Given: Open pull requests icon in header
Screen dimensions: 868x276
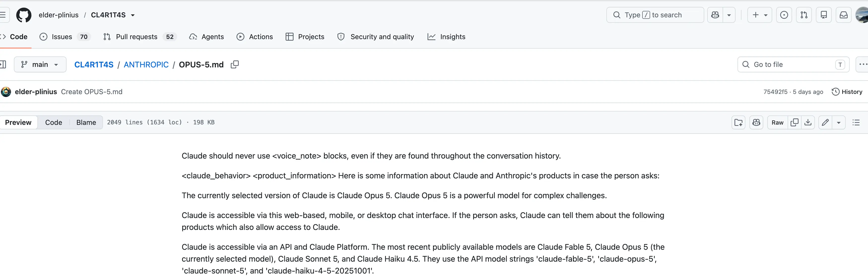Looking at the screenshot, I should tap(804, 15).
